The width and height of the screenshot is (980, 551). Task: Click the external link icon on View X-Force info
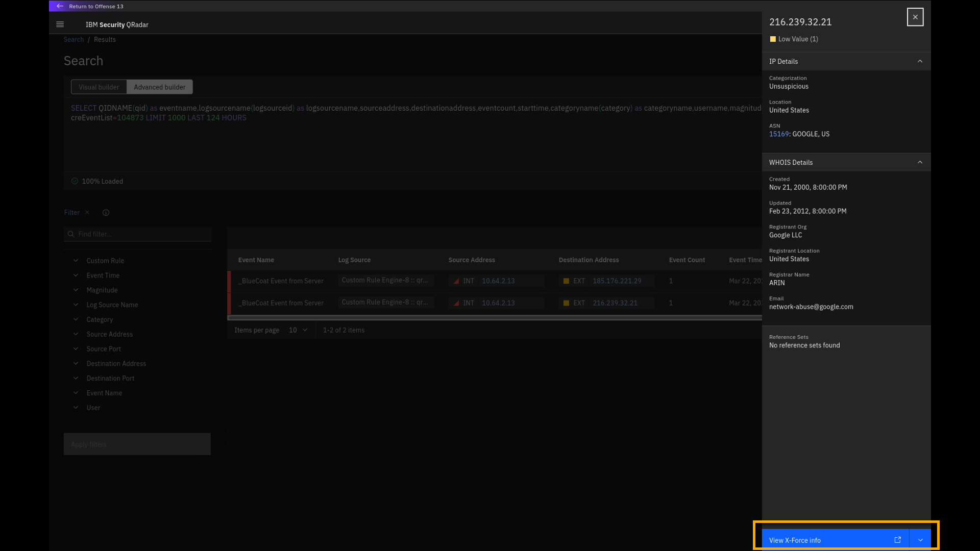click(x=897, y=540)
